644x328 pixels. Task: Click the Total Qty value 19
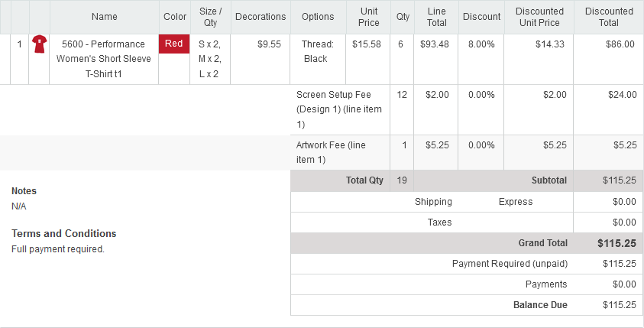click(x=402, y=180)
